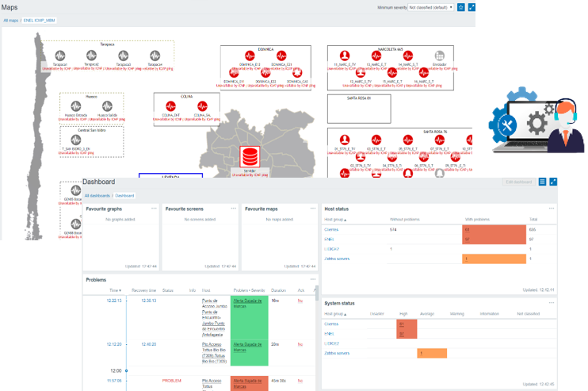Click Zabbix servers Average severity cell
Viewport: 588px width, 391px height.
click(x=432, y=354)
